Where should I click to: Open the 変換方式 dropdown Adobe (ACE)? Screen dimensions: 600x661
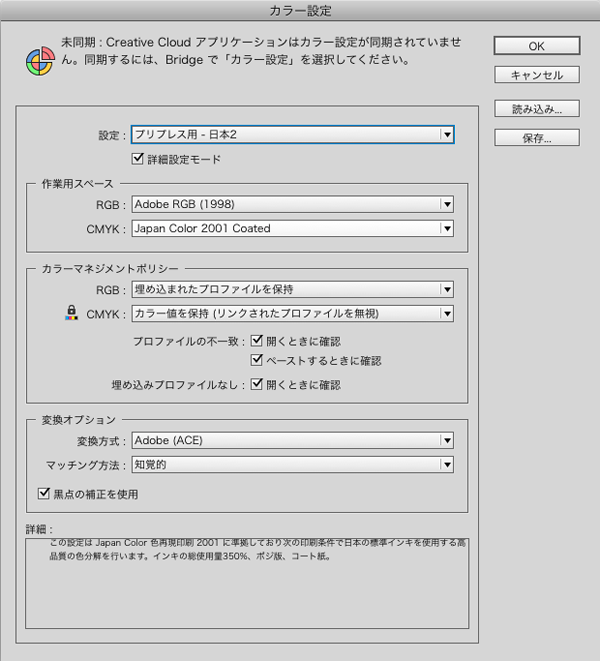pyautogui.click(x=293, y=441)
